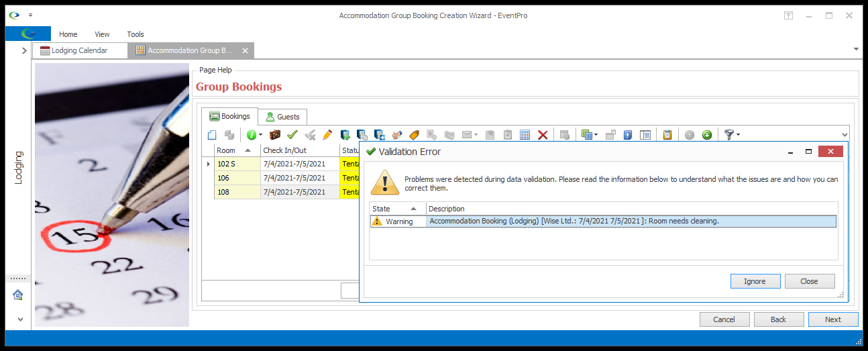Click the brown suitcase toolbar icon
This screenshot has height=351, width=868.
click(274, 135)
